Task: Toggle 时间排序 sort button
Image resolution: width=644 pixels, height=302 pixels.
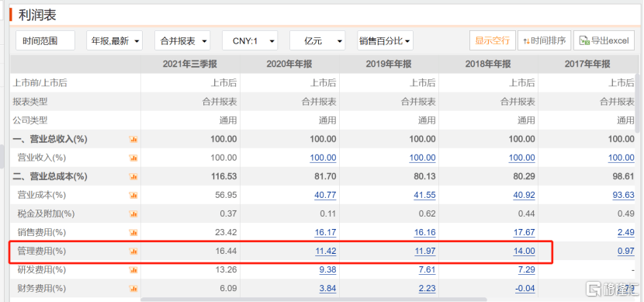Action: [x=544, y=40]
